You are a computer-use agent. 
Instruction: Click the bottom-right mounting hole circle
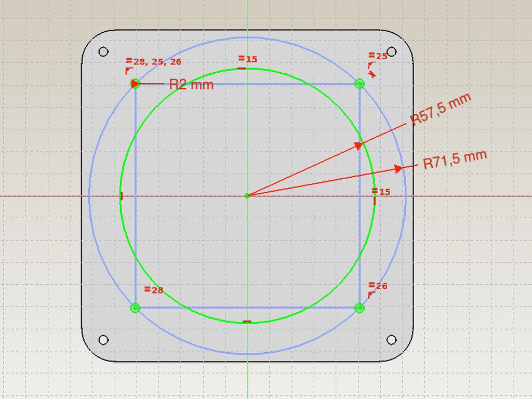(391, 341)
